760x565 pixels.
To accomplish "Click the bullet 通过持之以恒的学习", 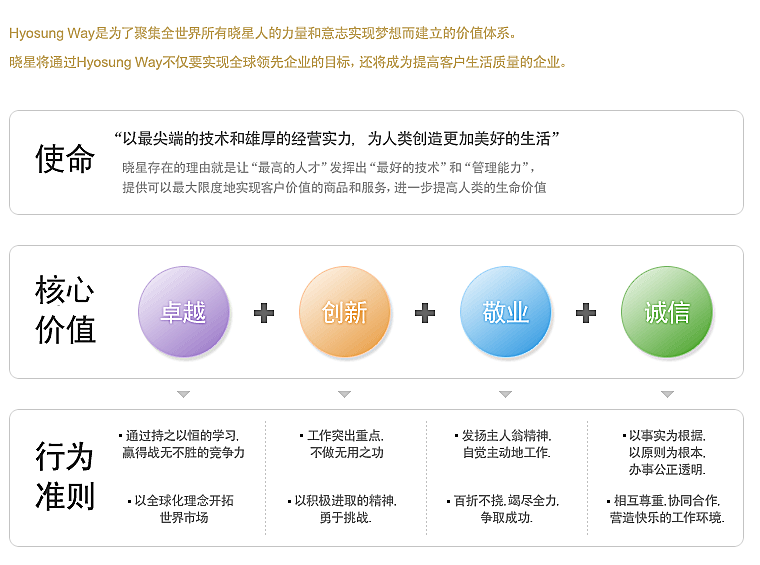I will [x=183, y=444].
